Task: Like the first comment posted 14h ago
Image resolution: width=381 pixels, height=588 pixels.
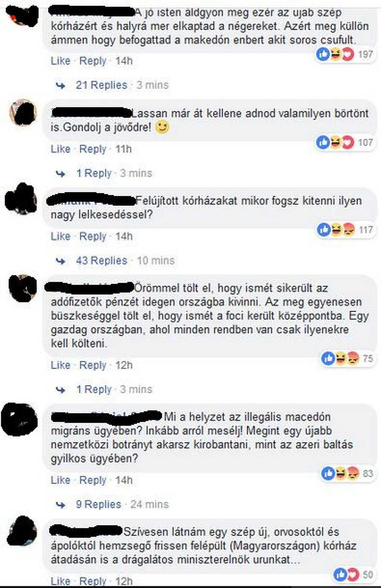Action: click(61, 61)
